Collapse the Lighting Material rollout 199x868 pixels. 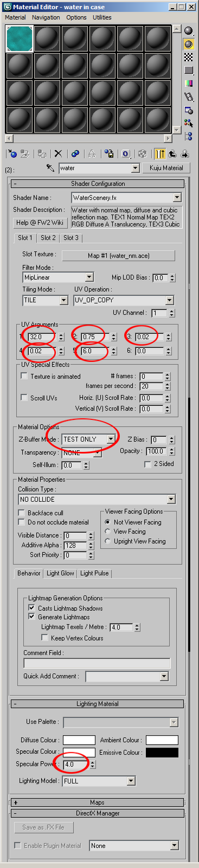(x=98, y=704)
